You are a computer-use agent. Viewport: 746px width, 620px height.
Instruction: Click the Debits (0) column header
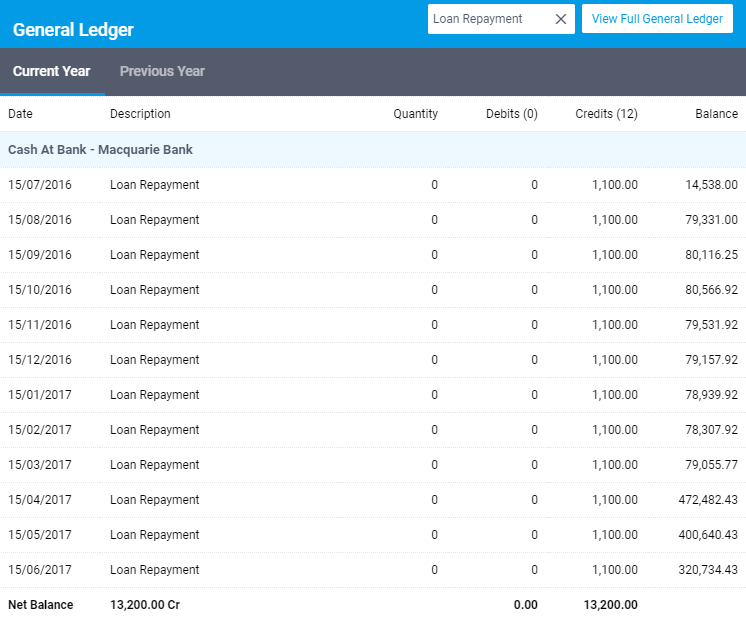(511, 114)
